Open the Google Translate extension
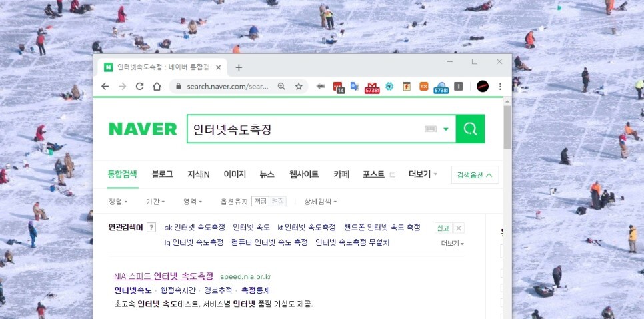The image size is (644, 319). pyautogui.click(x=355, y=86)
